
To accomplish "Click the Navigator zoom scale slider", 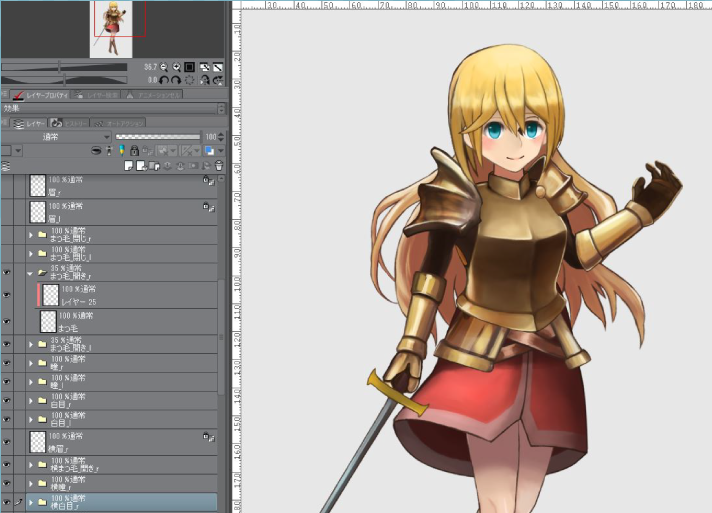I will pyautogui.click(x=64, y=67).
